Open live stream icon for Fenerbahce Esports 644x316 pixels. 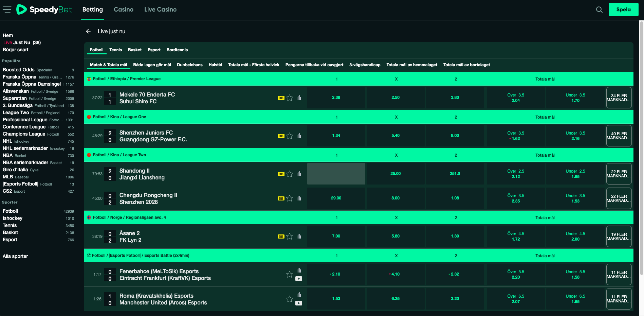click(x=299, y=279)
